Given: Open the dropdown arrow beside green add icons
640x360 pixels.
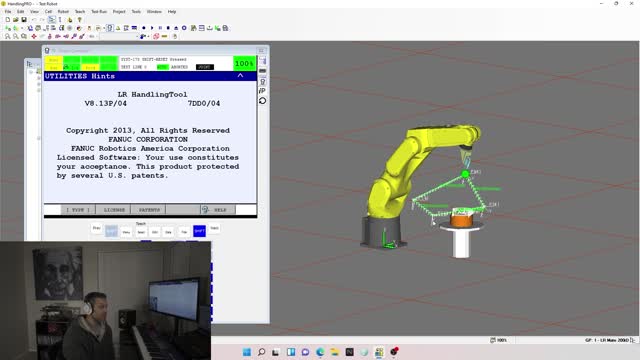Looking at the screenshot, I should coord(22,28).
